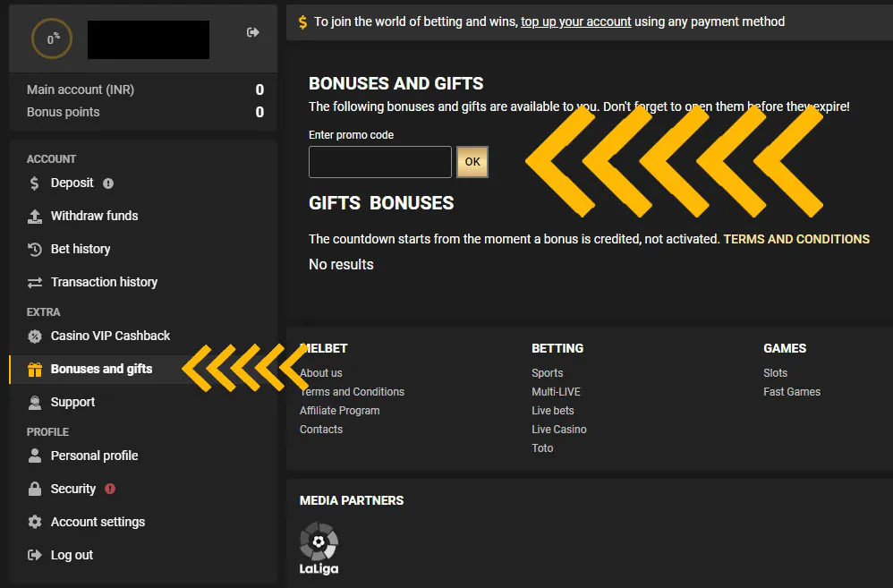The height and width of the screenshot is (588, 893).
Task: Click the percent badge icon for Casino VIP Cashback
Action: [x=35, y=337]
